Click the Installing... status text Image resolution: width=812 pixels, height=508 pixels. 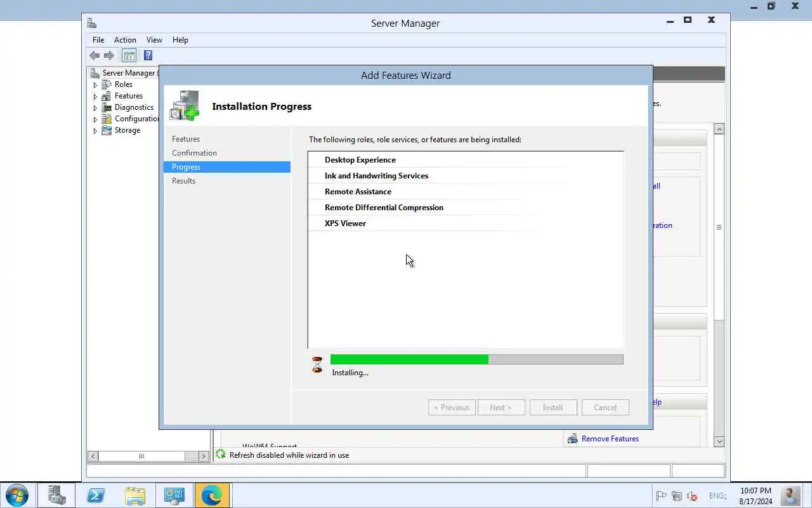pyautogui.click(x=350, y=373)
